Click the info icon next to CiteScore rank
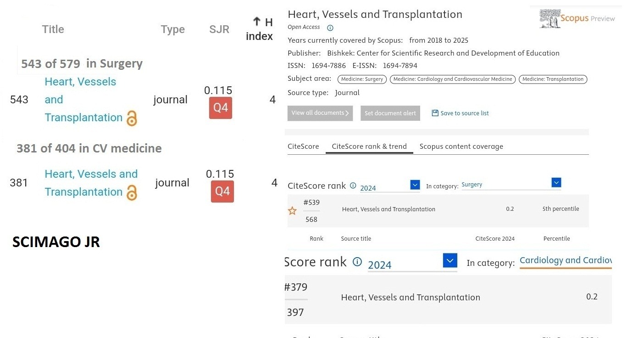 click(x=353, y=186)
